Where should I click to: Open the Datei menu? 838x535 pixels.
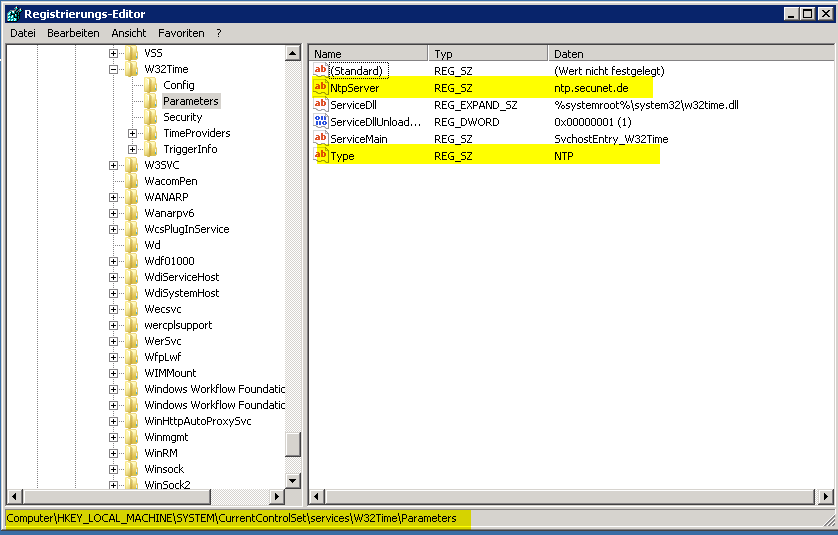pos(23,33)
